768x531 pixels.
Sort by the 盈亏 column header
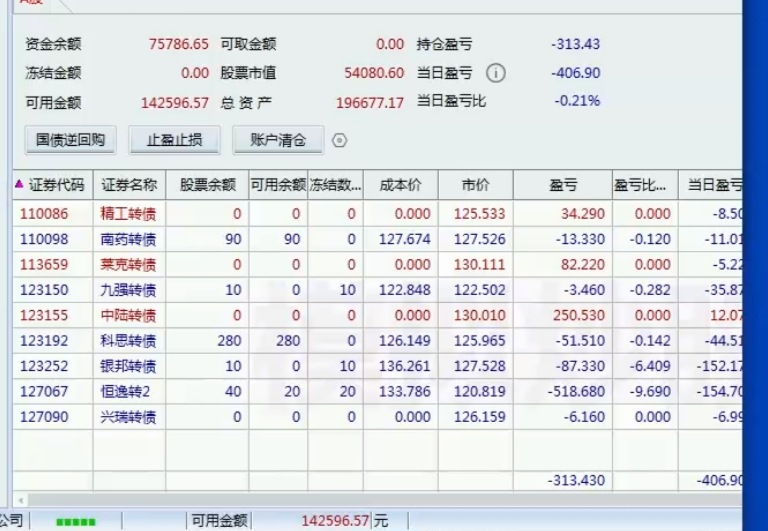562,185
